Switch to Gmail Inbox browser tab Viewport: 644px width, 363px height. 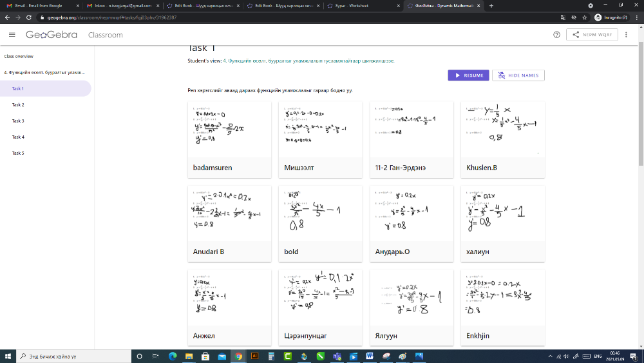pyautogui.click(x=122, y=6)
